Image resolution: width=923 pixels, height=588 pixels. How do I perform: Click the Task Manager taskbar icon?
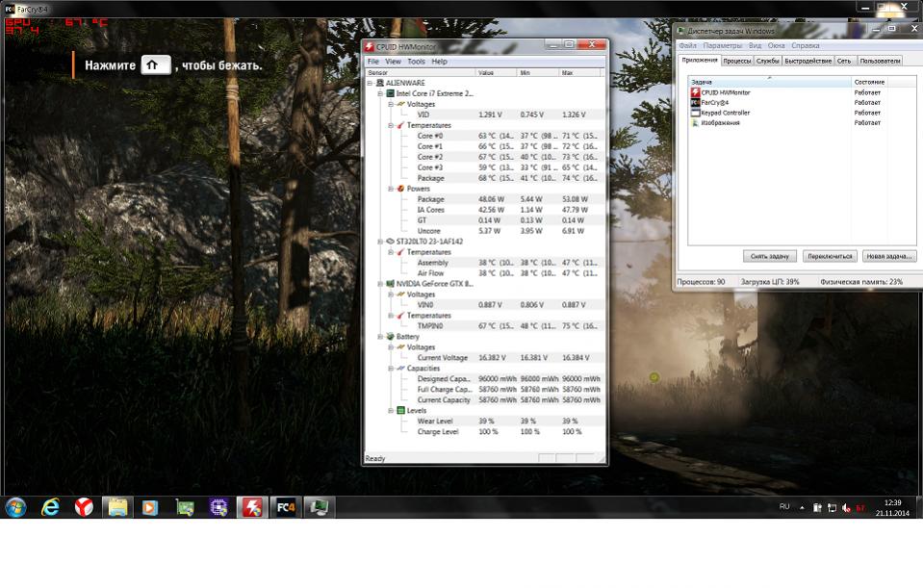point(319,507)
